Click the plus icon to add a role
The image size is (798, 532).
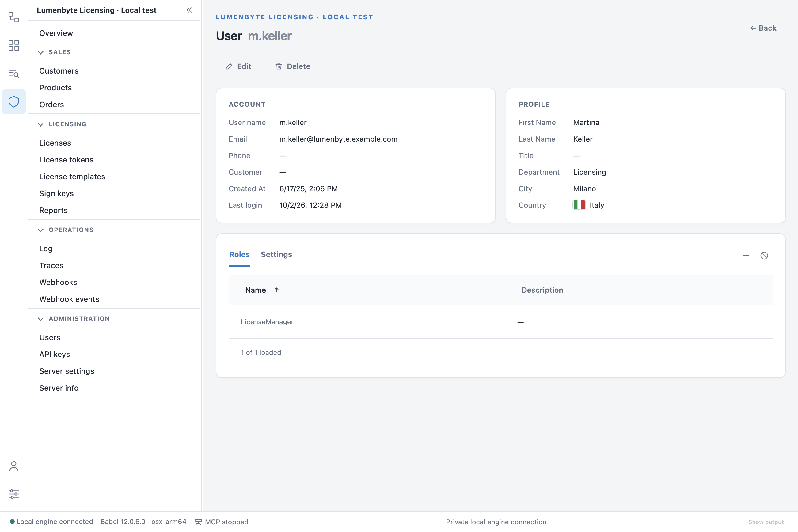pos(746,256)
